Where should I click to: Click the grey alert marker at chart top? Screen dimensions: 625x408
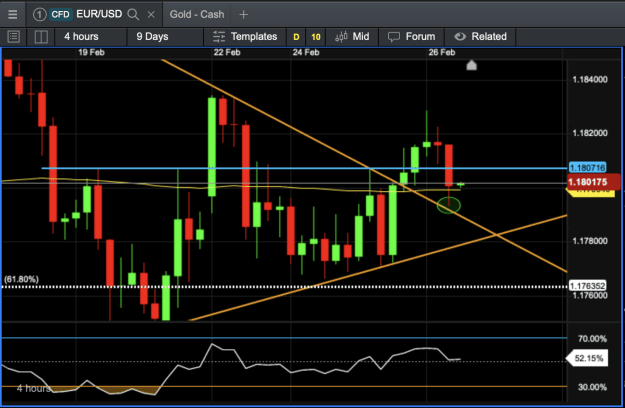(472, 65)
